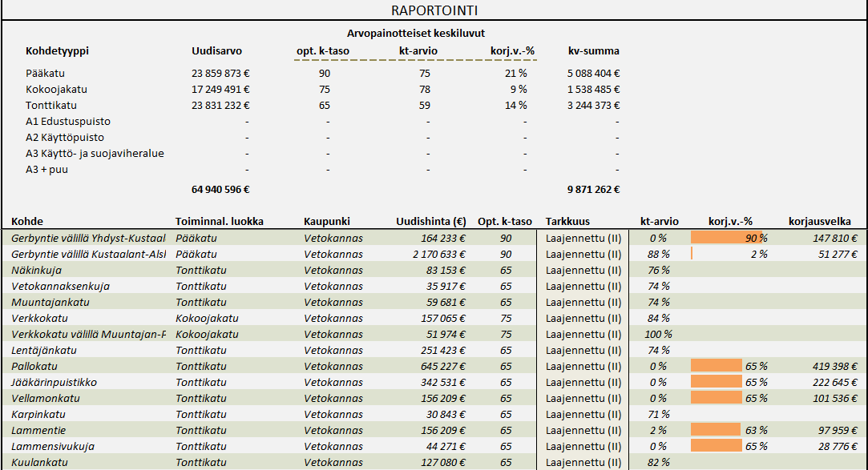Click the 21 % korj.v. summary cell
Screen dimensions: 868x470
click(515, 73)
